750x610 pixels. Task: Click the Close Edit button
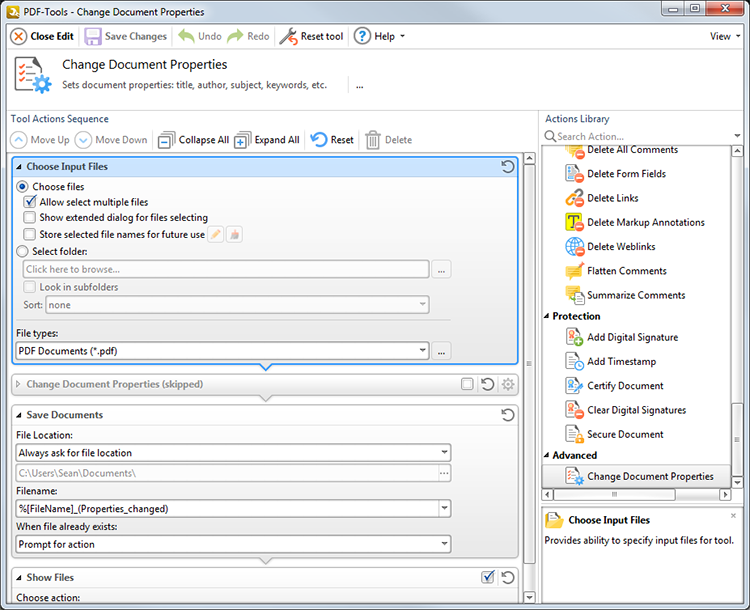[42, 36]
